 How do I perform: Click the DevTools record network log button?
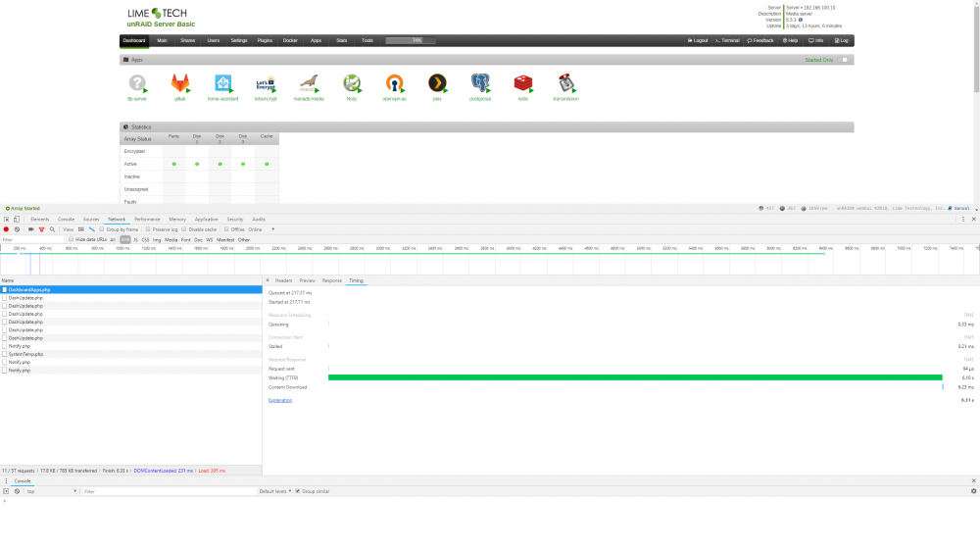point(6,229)
